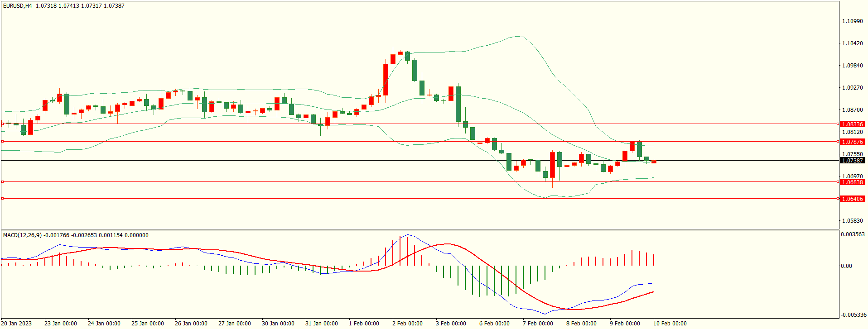This screenshot has width=868, height=329.
Task: Click the 6 Feb 00:00 time label
Action: tap(494, 323)
